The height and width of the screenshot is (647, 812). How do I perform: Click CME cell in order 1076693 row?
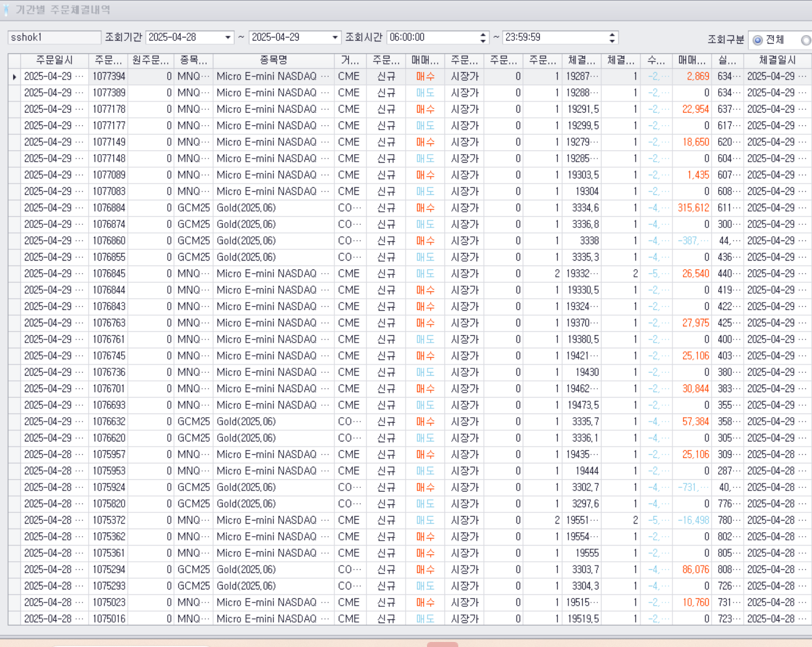349,405
